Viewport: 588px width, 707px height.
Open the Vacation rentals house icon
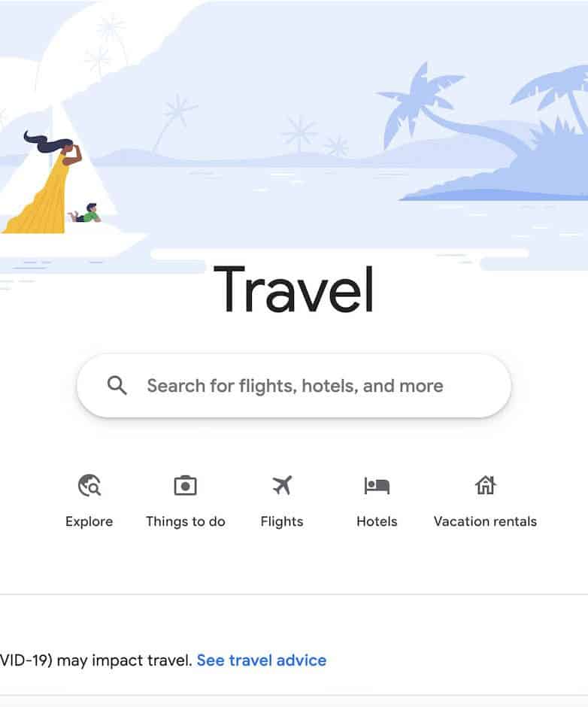(485, 486)
